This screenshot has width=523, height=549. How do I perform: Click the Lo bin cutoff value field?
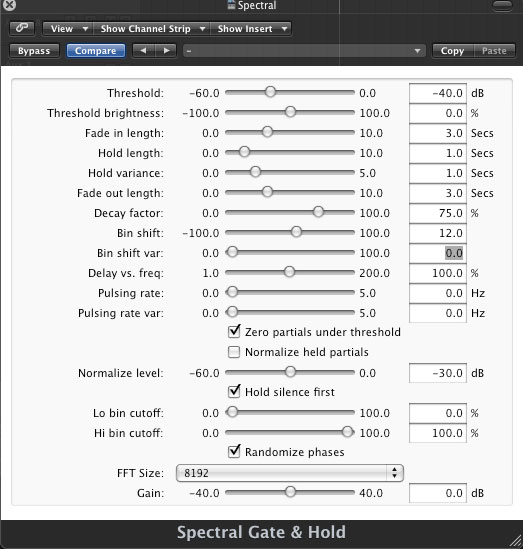[438, 413]
